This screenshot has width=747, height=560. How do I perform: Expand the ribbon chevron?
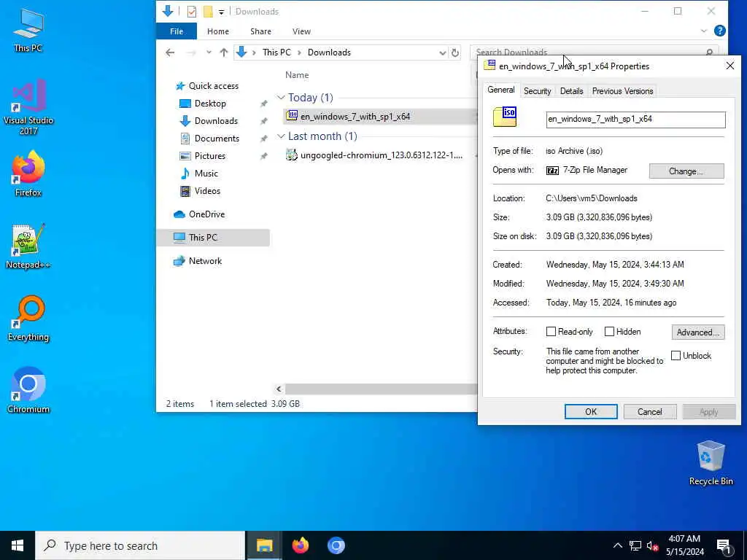704,31
